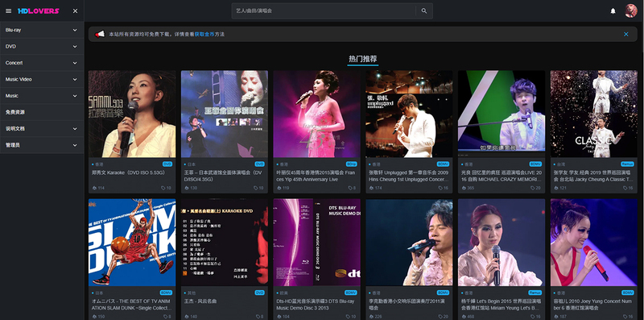
Task: Open the notifications bell
Action: (613, 11)
